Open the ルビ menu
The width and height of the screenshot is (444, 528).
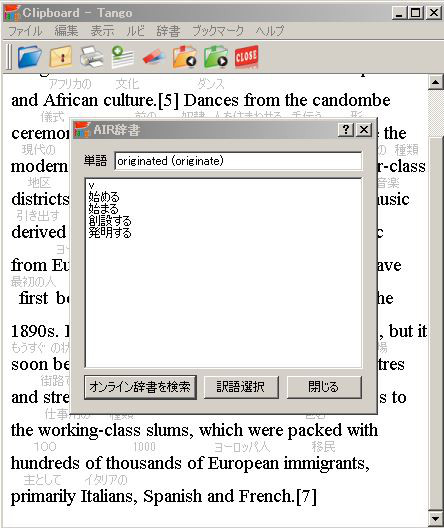135,31
